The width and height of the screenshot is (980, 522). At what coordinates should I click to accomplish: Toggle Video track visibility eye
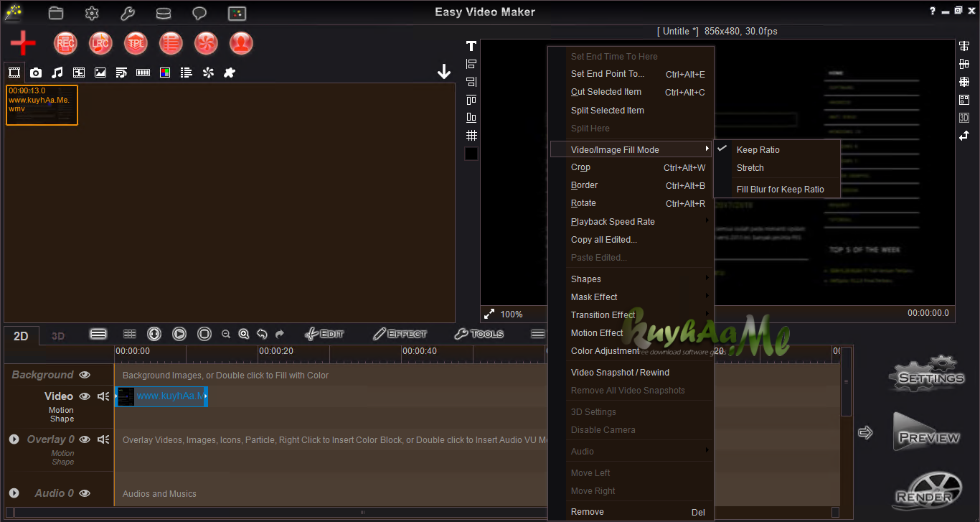coord(85,396)
